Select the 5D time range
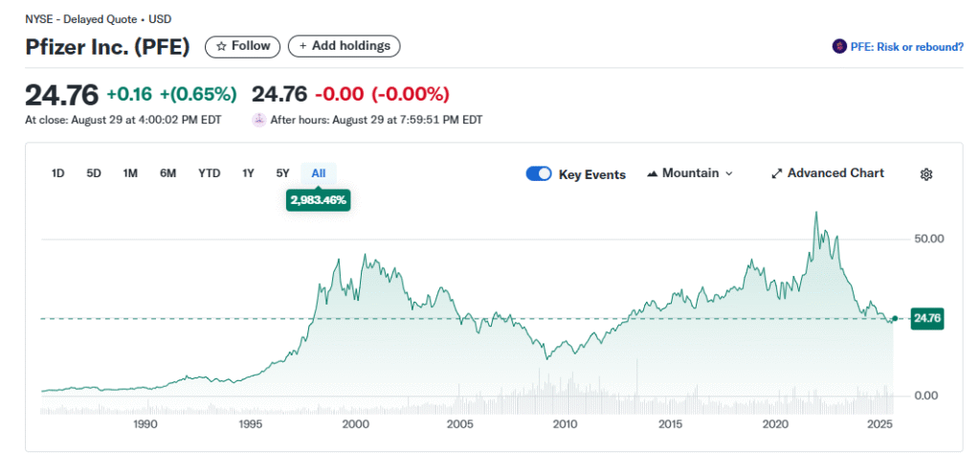 (x=94, y=173)
